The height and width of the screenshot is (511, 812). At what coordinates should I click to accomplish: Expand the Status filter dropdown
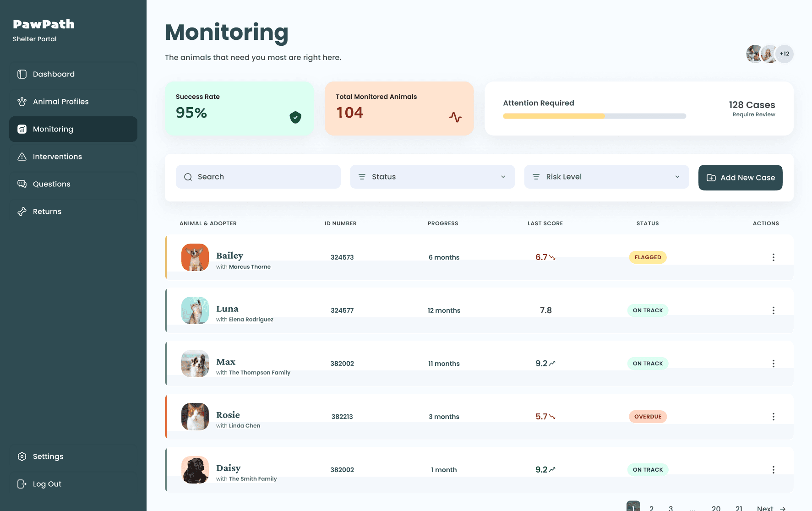coord(432,177)
